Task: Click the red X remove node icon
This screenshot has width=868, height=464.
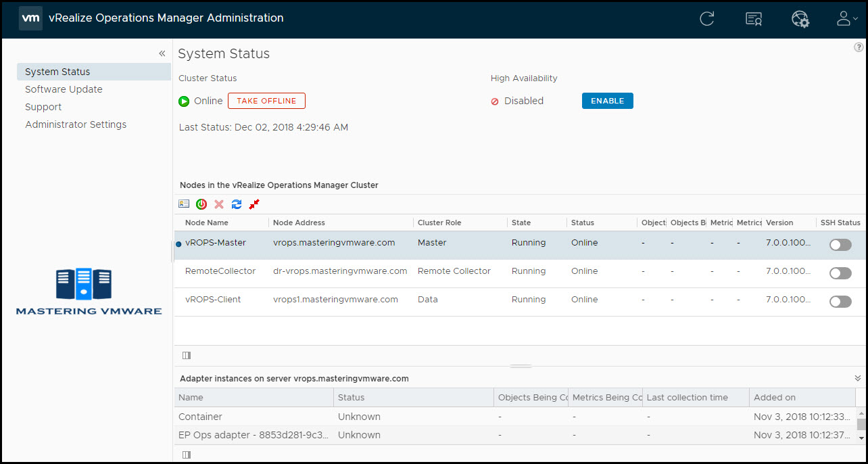Action: click(219, 204)
